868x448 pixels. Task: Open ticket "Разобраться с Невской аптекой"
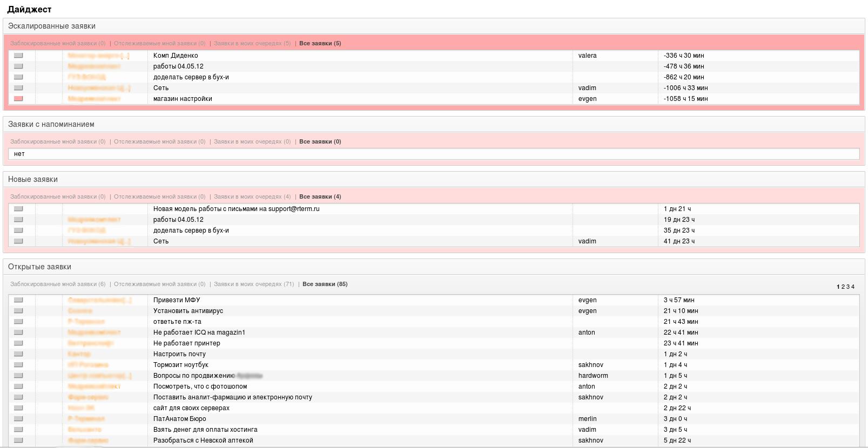(x=203, y=440)
